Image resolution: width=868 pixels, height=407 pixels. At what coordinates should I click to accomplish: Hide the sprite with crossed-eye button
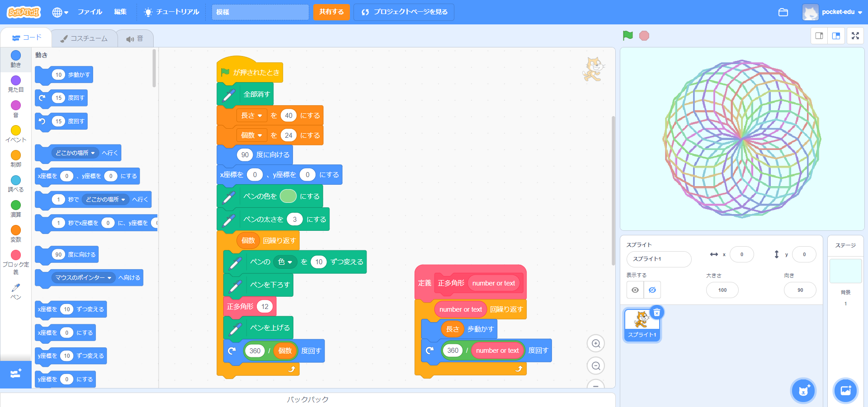tap(652, 290)
